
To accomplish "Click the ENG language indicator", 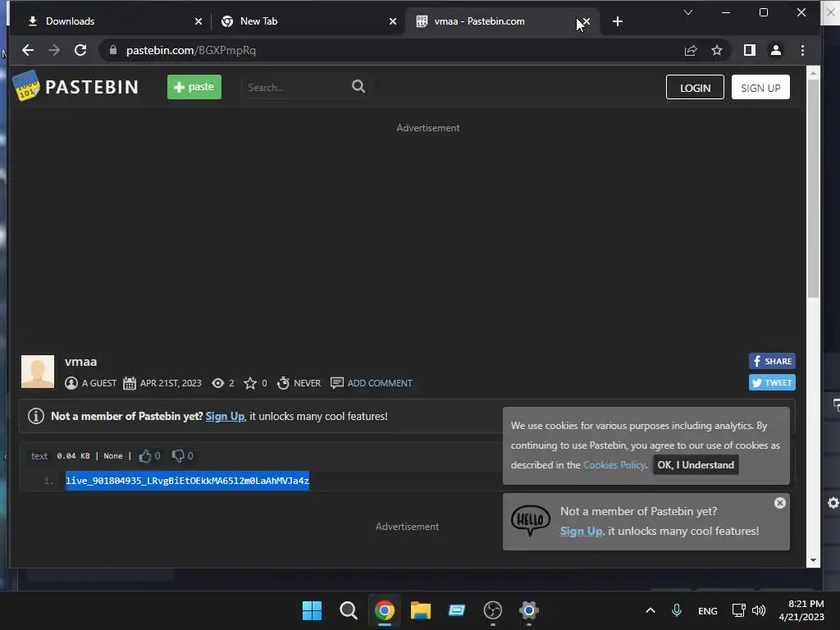I will tap(708, 610).
